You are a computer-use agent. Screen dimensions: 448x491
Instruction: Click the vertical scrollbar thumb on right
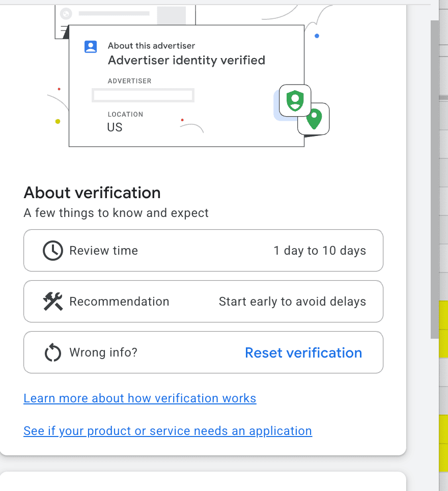(435, 179)
